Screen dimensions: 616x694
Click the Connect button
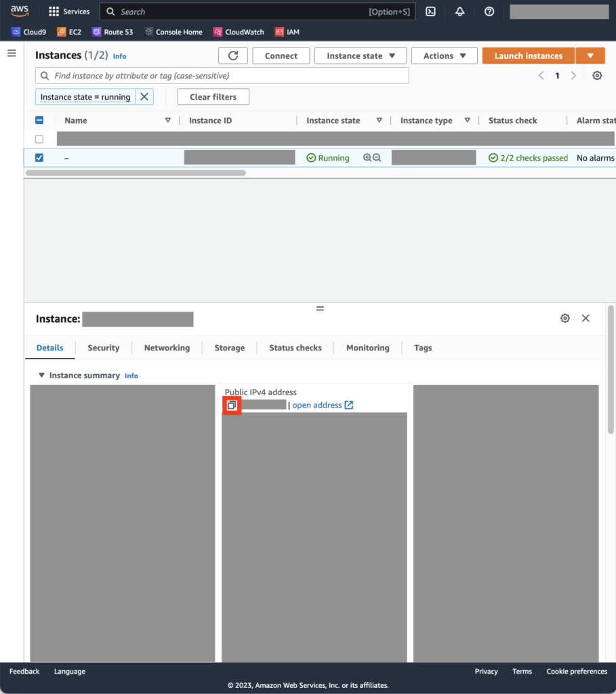pos(281,56)
